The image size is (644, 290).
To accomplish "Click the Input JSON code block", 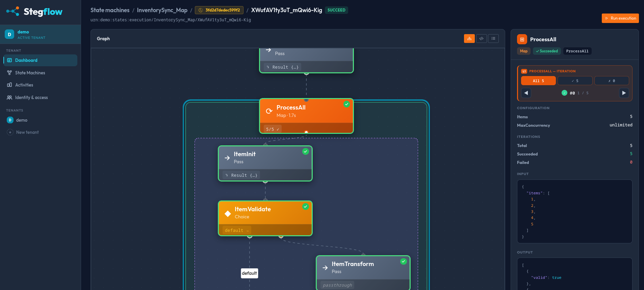I will point(574,211).
